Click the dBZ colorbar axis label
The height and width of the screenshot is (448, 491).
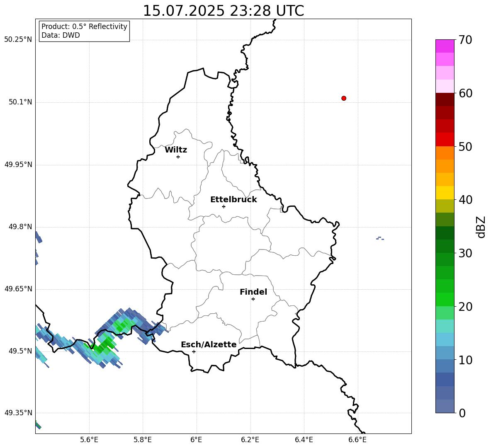[x=481, y=227]
